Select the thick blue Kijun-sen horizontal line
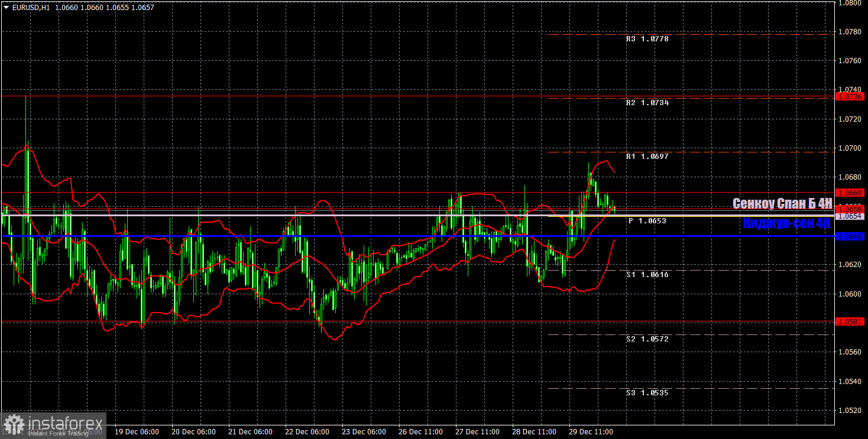Image resolution: width=868 pixels, height=439 pixels. 417,236
